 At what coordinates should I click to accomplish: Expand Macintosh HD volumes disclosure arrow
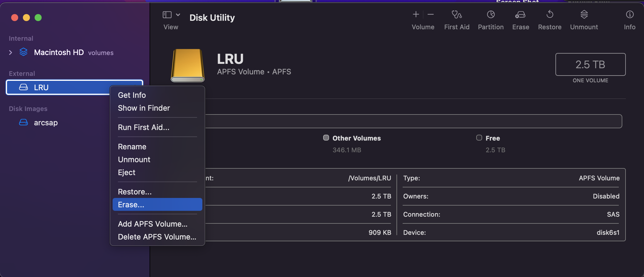coord(11,52)
